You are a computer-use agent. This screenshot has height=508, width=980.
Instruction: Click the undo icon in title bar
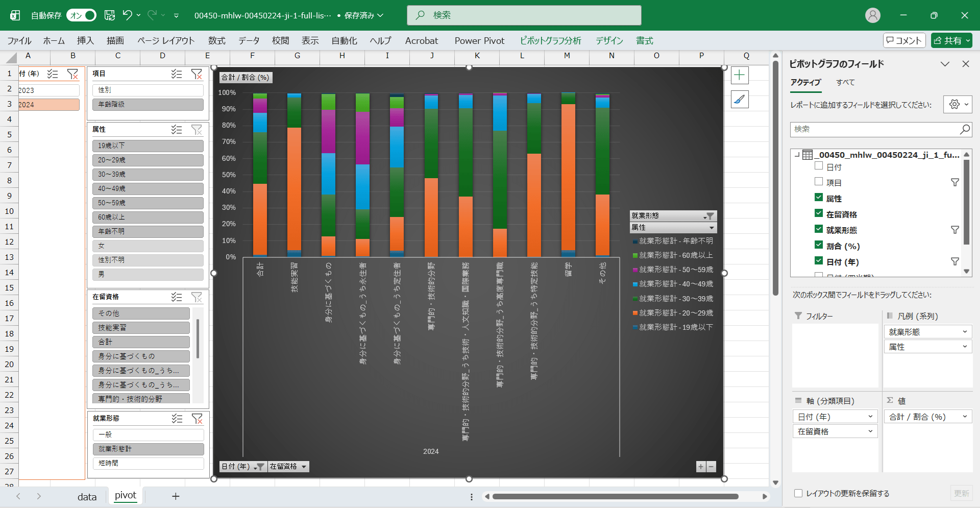127,15
